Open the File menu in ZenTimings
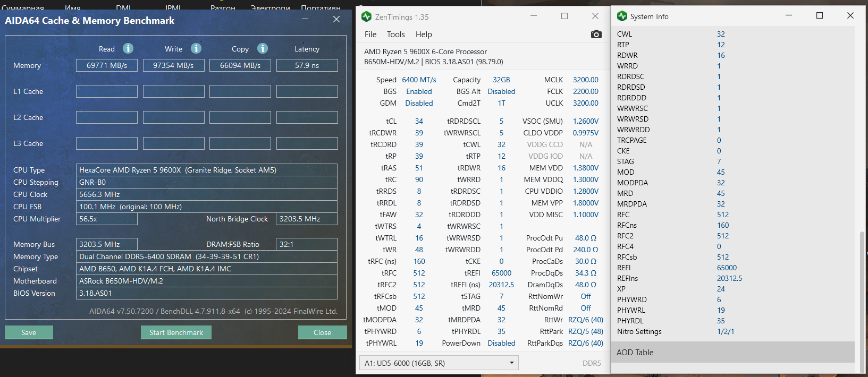 (x=370, y=34)
